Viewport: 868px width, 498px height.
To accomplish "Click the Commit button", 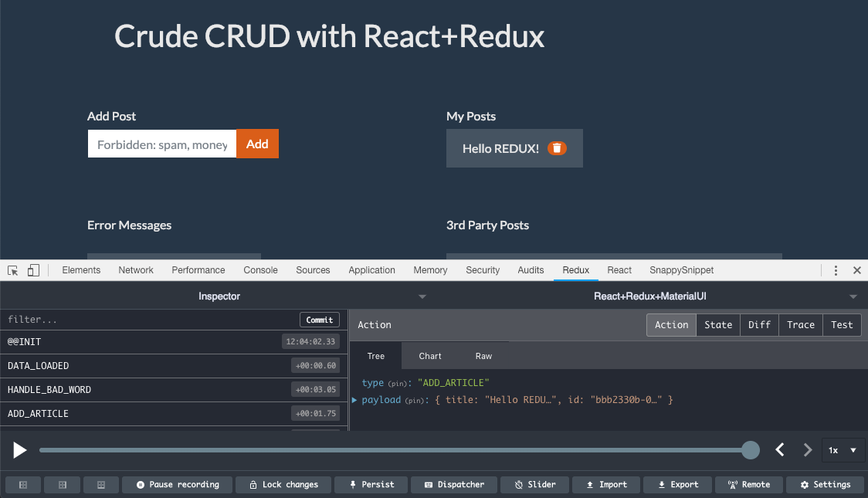I will [x=319, y=320].
